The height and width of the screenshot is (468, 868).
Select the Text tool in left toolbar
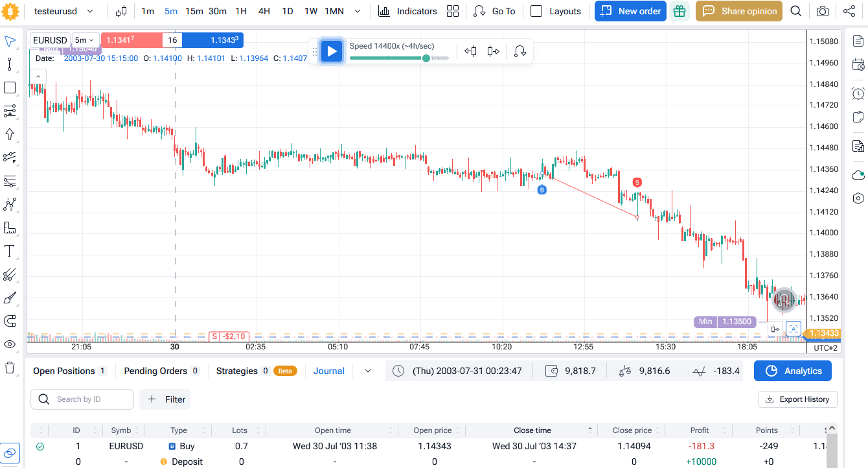click(10, 251)
